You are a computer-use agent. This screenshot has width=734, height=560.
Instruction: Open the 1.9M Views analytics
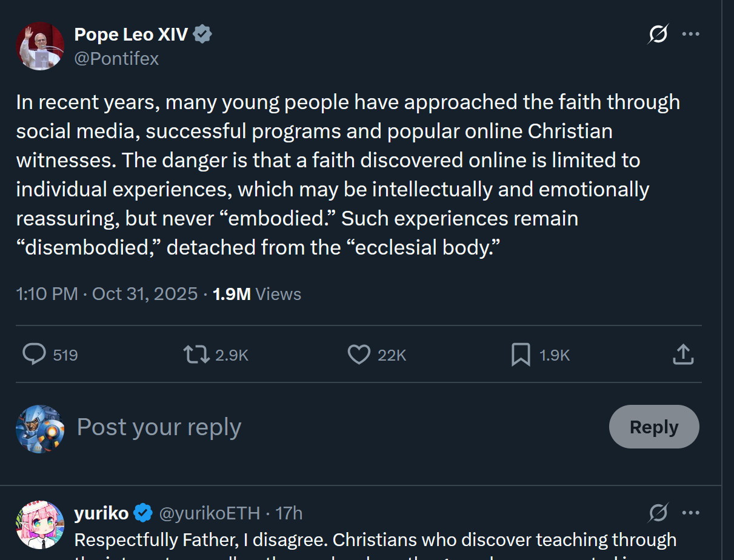point(257,294)
